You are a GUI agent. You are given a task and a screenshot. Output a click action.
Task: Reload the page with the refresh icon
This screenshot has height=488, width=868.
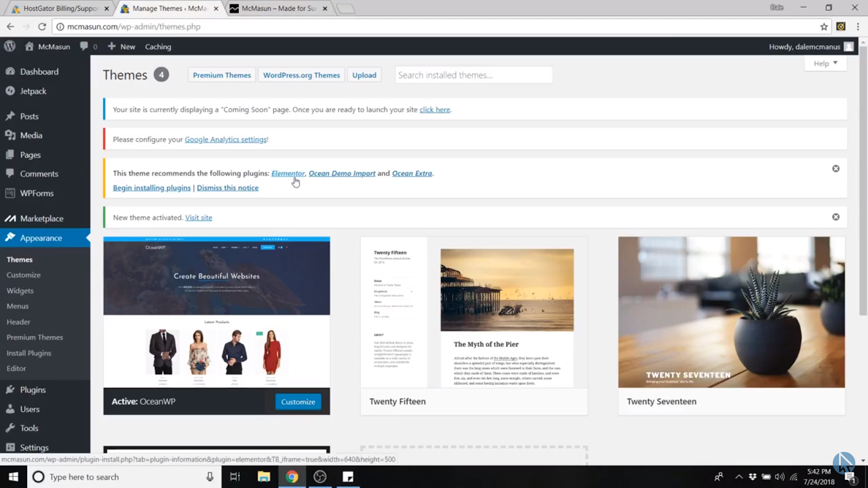(42, 27)
